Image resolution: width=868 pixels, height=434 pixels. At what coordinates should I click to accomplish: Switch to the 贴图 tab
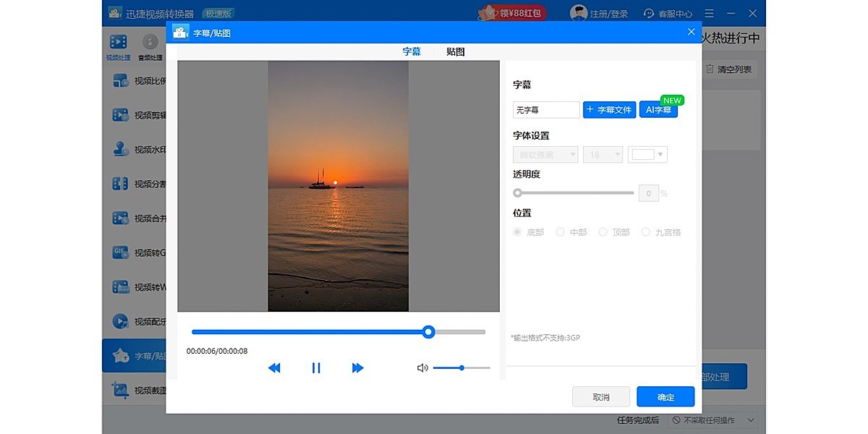pyautogui.click(x=455, y=51)
